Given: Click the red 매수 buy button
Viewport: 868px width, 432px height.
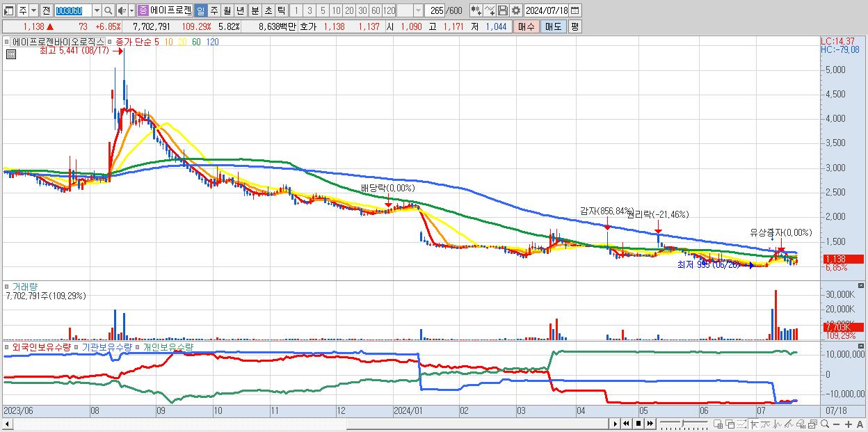Looking at the screenshot, I should pyautogui.click(x=526, y=26).
